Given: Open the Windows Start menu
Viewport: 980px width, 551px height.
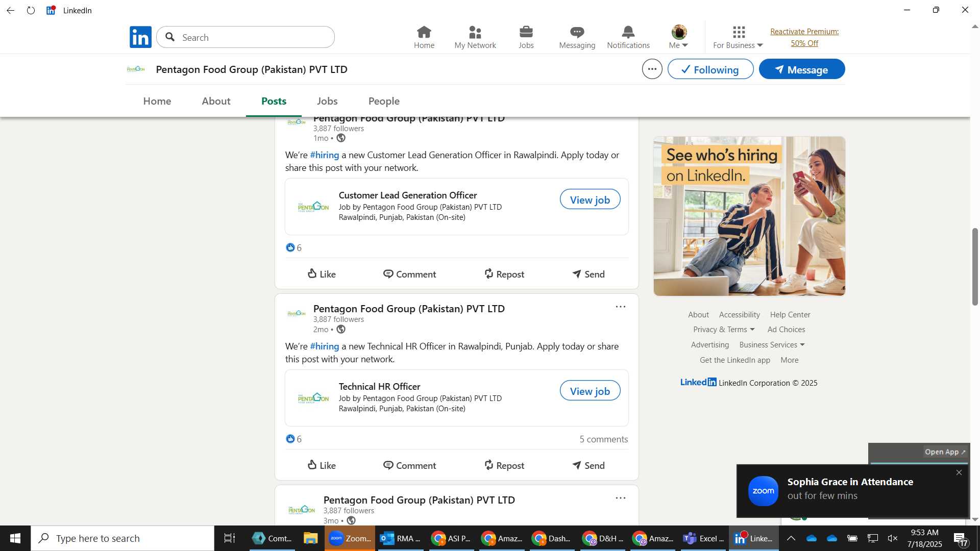Looking at the screenshot, I should tap(15, 538).
